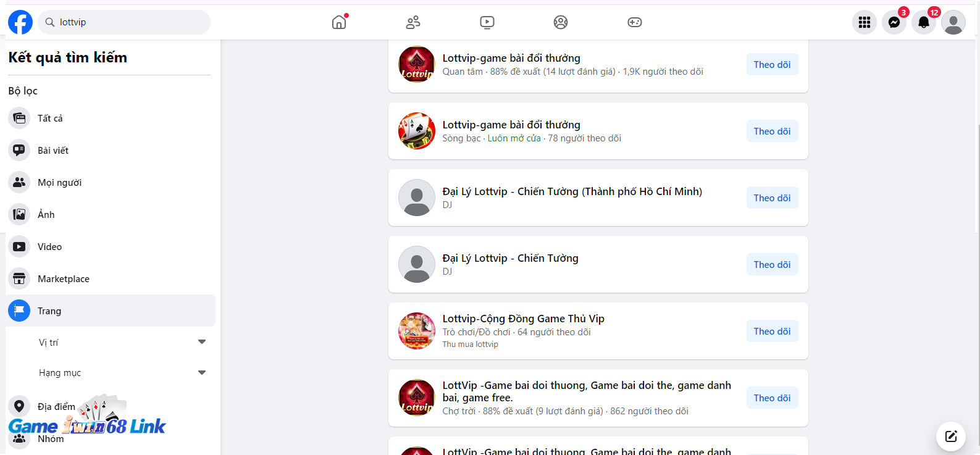Click 'Thu mua lottvip' description text
Screen dimensions: 980x455
click(x=470, y=344)
